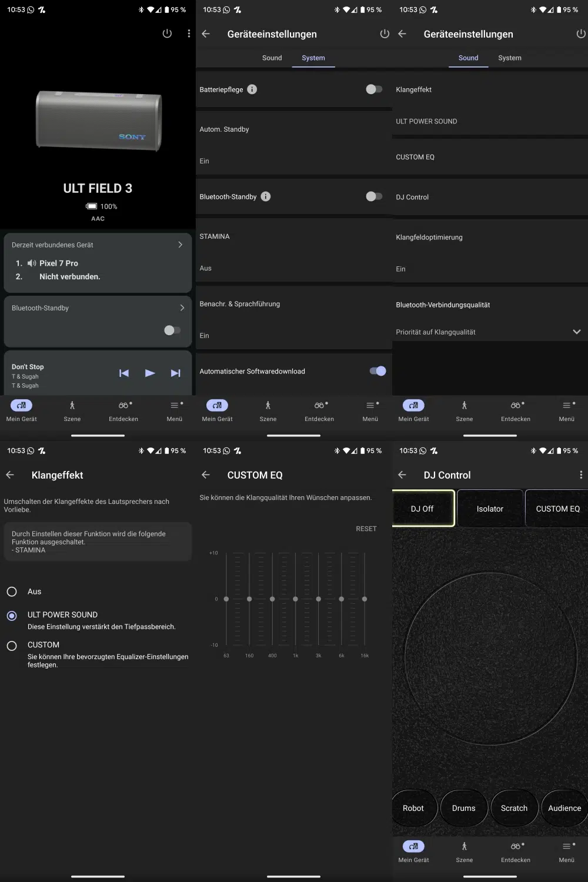
Task: Open Entdecken on the DJ Control screen
Action: (x=516, y=851)
